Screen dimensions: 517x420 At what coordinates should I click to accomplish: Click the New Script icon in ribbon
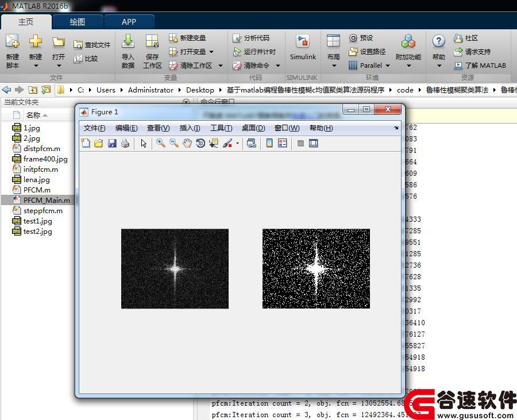pos(12,42)
